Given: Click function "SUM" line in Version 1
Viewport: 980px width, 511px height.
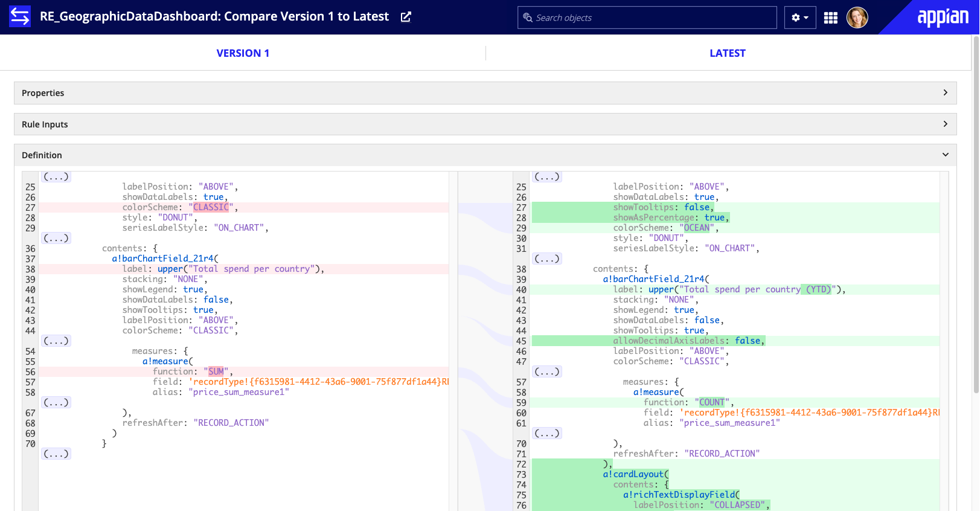Looking at the screenshot, I should tap(244, 371).
